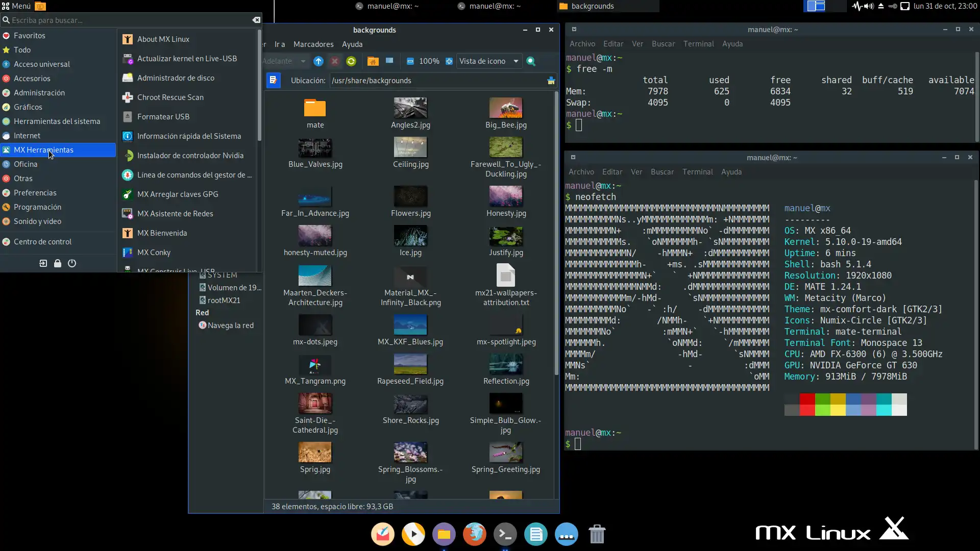Open Administrador de disco tool
The width and height of the screenshot is (980, 551).
coord(176,78)
